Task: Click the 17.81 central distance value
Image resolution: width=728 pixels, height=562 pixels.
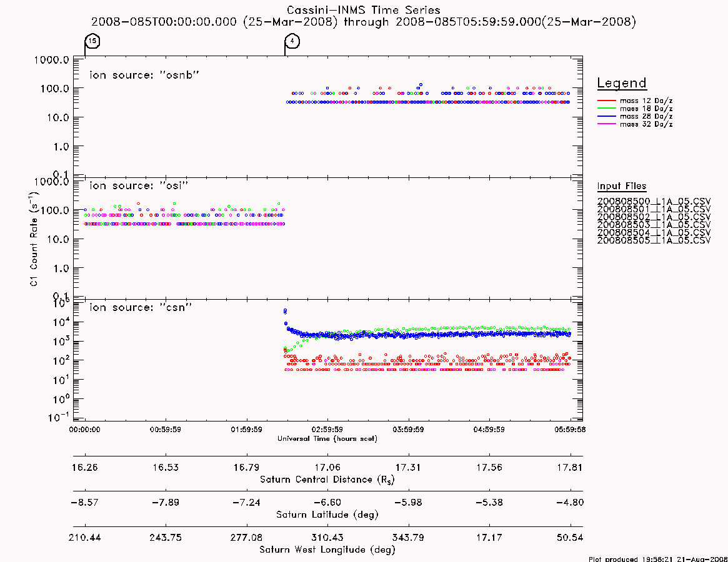Action: click(570, 467)
